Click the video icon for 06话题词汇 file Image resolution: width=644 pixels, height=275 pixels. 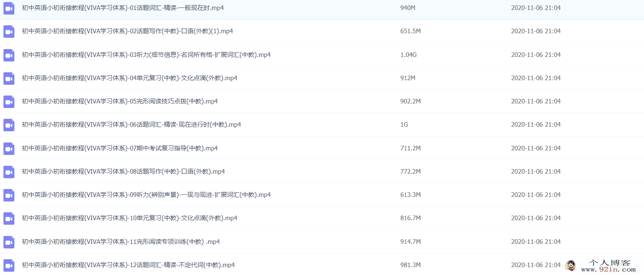click(9, 125)
